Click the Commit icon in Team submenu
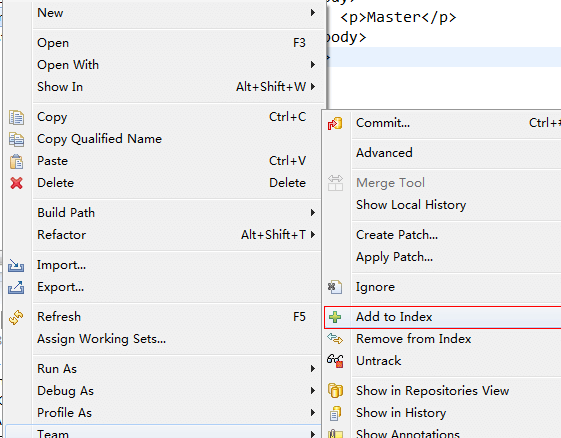The image size is (561, 438). pyautogui.click(x=335, y=123)
